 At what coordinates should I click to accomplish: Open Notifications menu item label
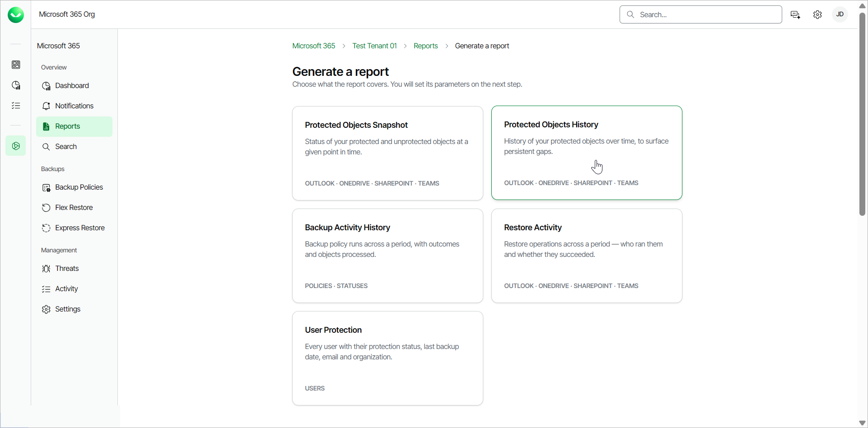pos(74,106)
